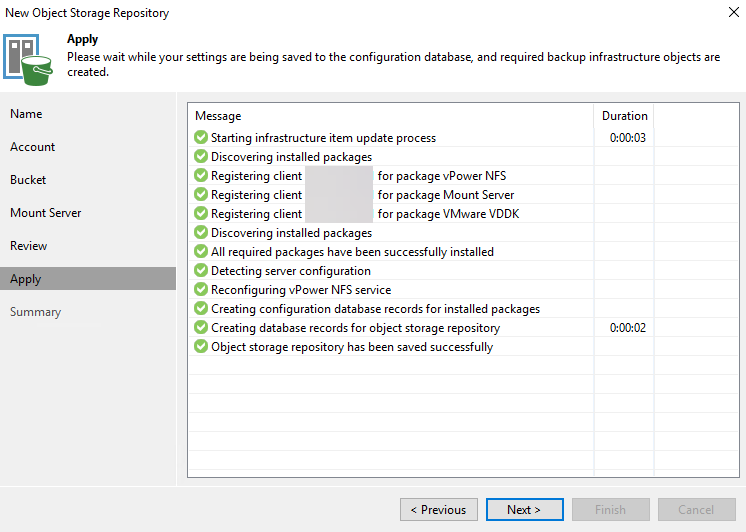Screen dimensions: 746x532
Task: Click success icon for vPower NFS package registration
Action: pyautogui.click(x=201, y=176)
